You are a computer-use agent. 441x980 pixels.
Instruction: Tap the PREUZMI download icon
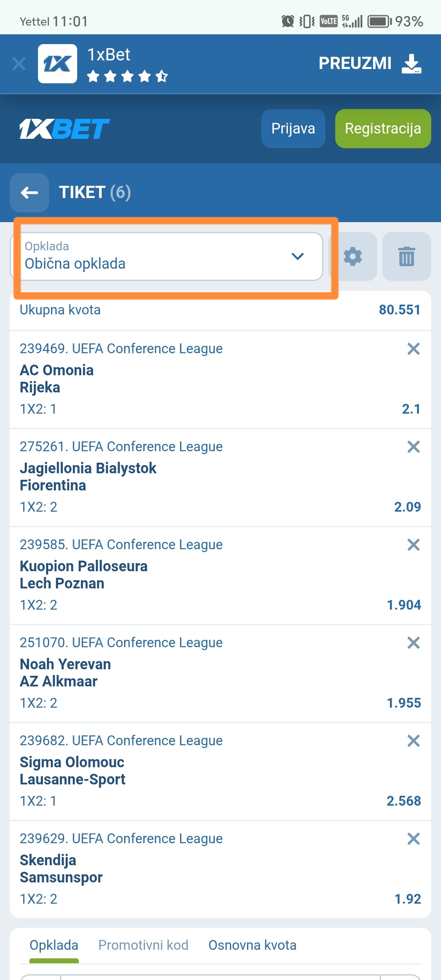411,64
